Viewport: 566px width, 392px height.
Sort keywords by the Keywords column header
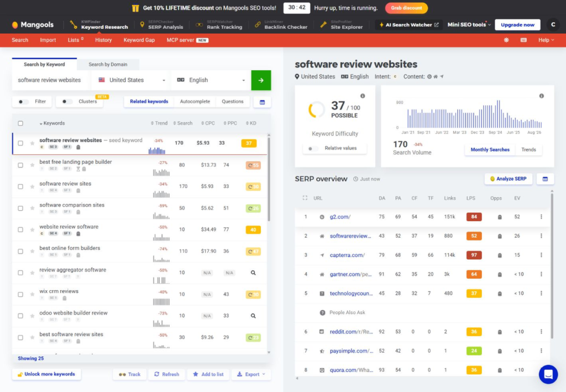tap(52, 123)
